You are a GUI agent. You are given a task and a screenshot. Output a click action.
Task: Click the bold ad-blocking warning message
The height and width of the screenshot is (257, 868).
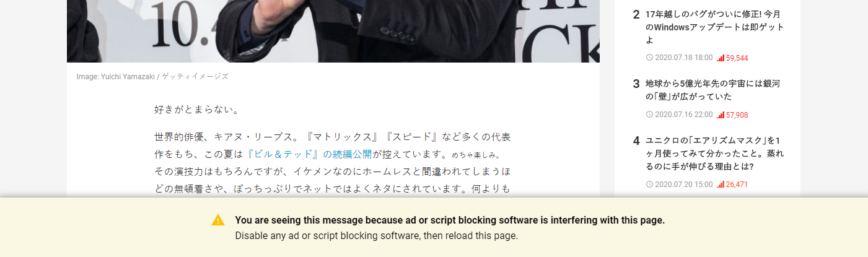pyautogui.click(x=450, y=220)
